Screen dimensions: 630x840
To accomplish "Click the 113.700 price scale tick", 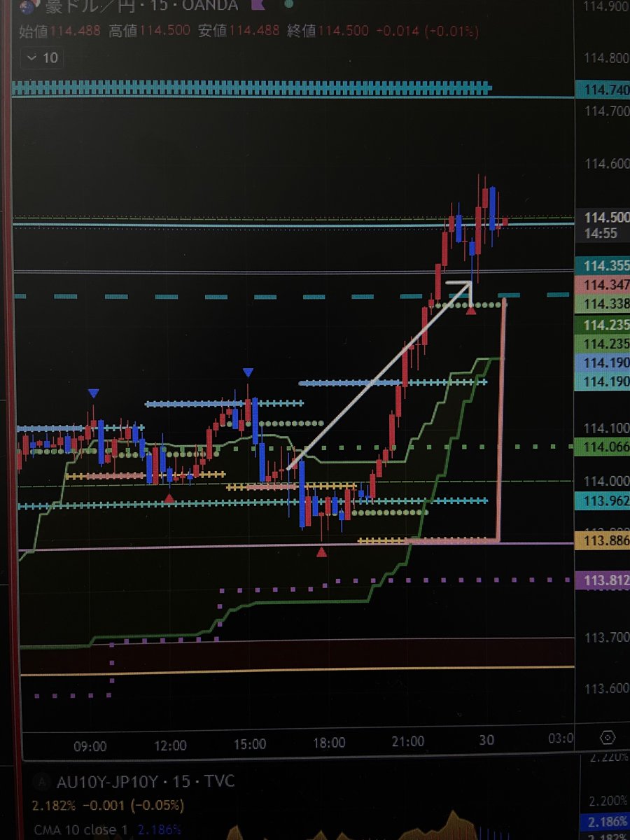I will tap(606, 637).
